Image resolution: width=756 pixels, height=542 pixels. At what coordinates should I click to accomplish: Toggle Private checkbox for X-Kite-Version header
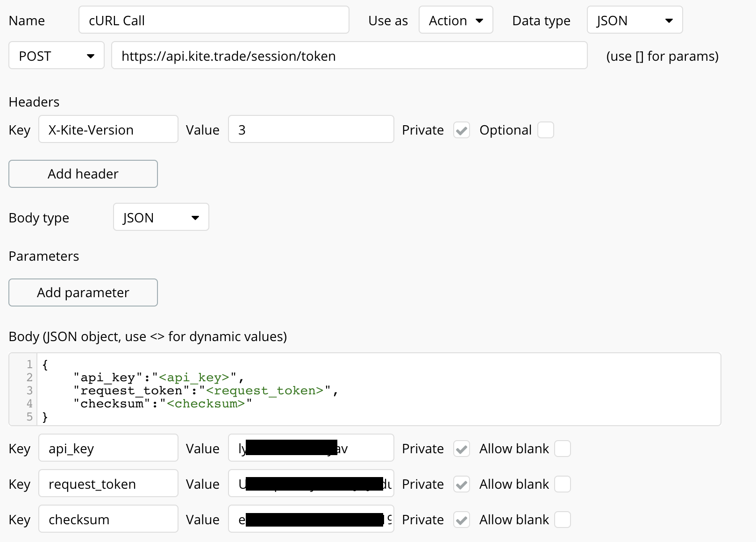tap(461, 130)
